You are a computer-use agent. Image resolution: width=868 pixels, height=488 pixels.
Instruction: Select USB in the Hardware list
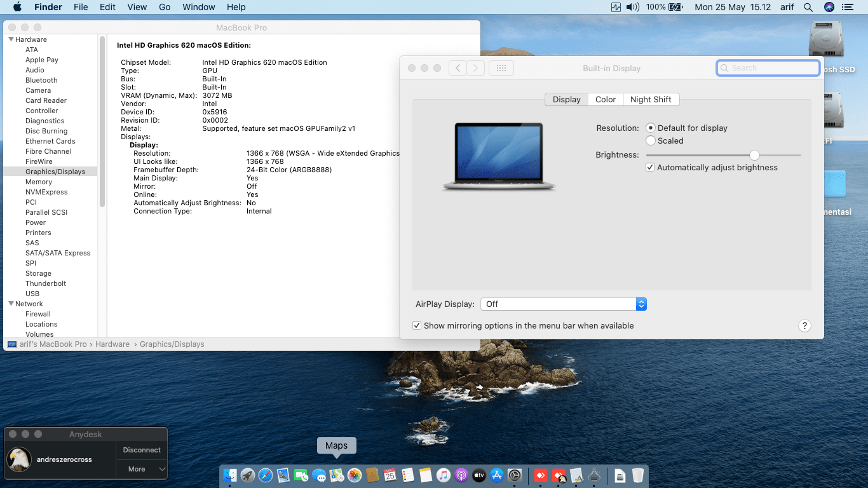32,294
